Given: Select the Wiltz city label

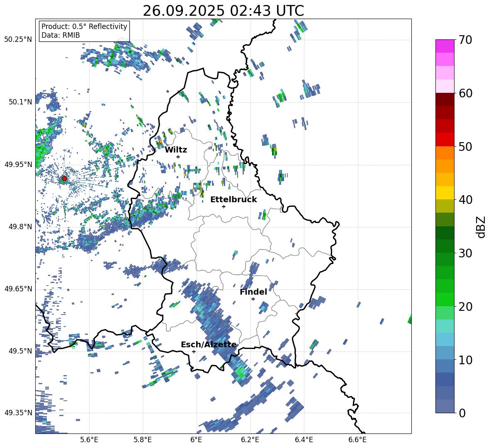Looking at the screenshot, I should point(176,150).
